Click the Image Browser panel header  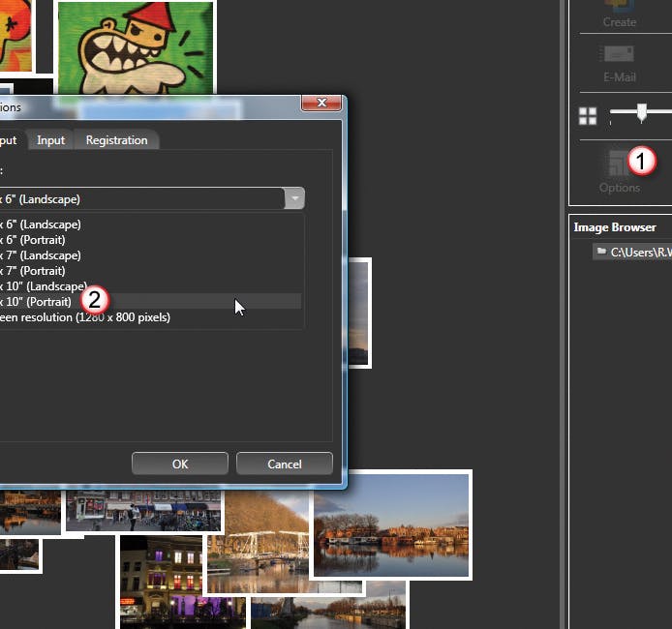615,227
